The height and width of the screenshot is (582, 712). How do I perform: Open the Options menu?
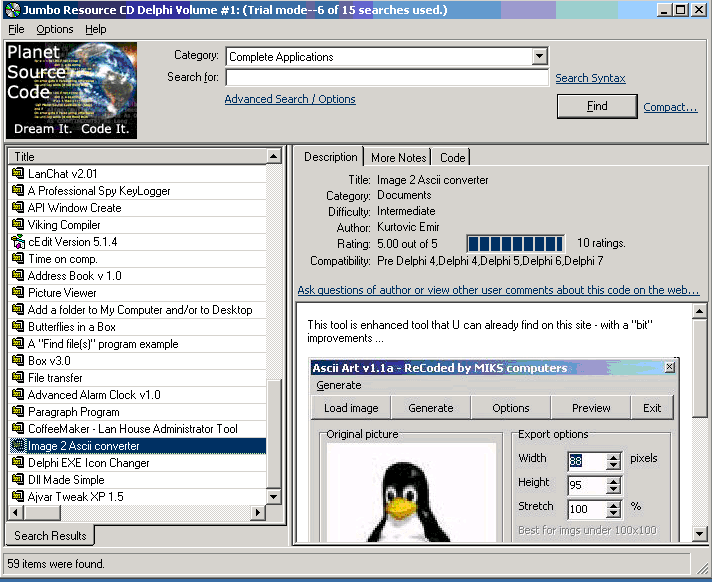pos(54,29)
